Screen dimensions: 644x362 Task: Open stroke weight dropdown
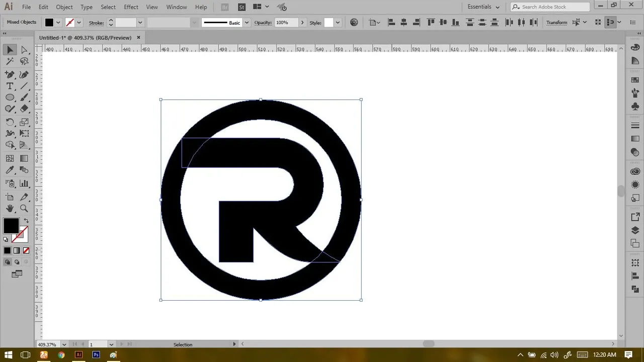point(140,23)
